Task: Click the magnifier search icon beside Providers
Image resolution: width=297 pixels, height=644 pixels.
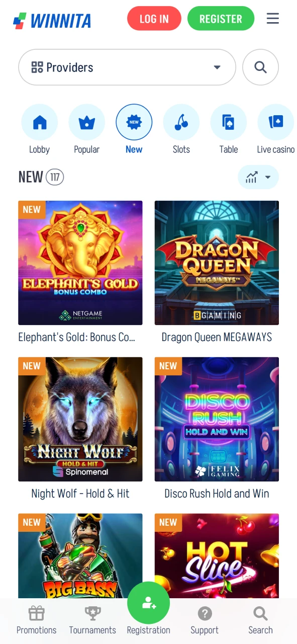Action: pyautogui.click(x=260, y=67)
